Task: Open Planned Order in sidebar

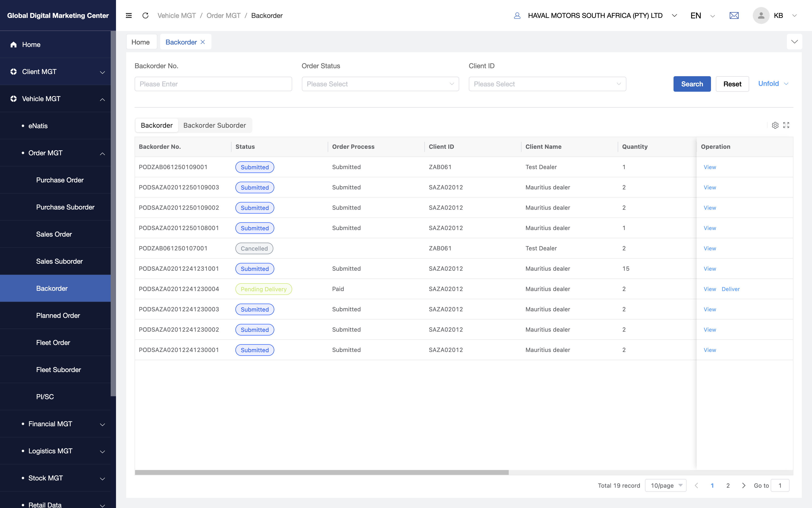Action: [58, 315]
